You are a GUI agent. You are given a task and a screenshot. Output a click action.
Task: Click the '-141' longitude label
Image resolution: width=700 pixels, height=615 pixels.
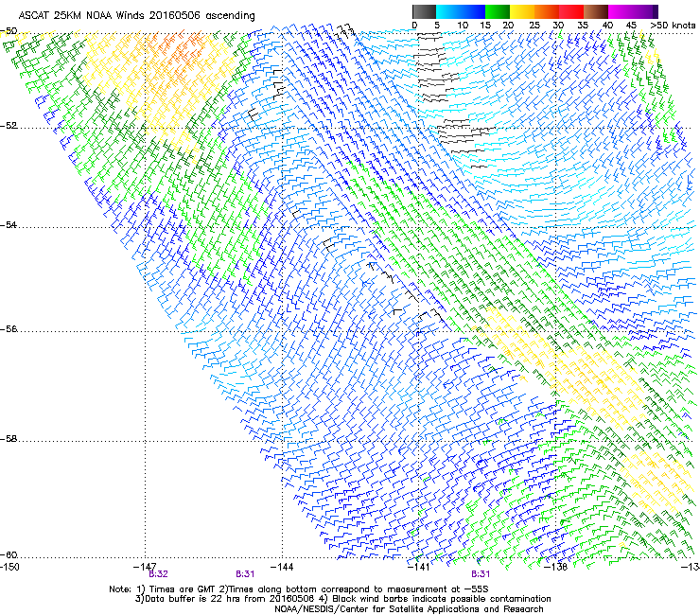(x=419, y=567)
